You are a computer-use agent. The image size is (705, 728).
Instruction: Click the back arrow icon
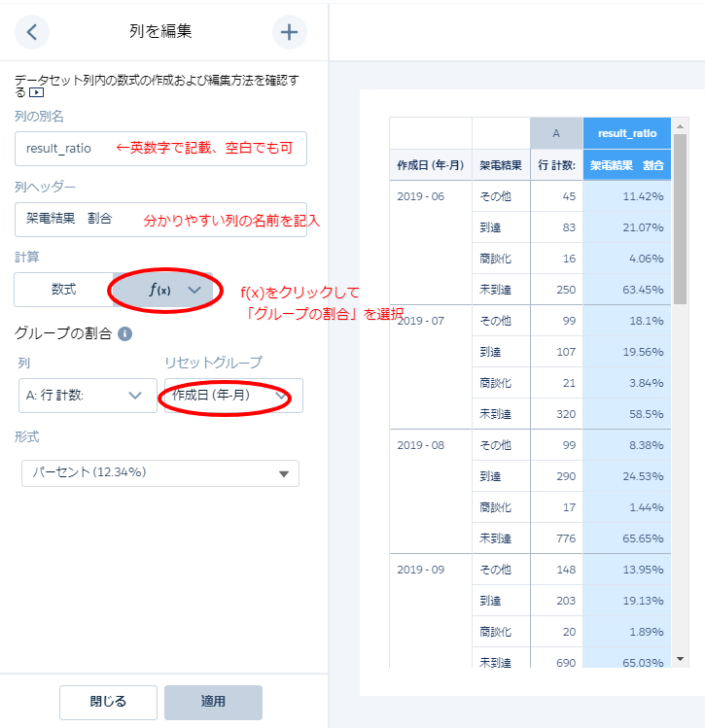[x=32, y=32]
